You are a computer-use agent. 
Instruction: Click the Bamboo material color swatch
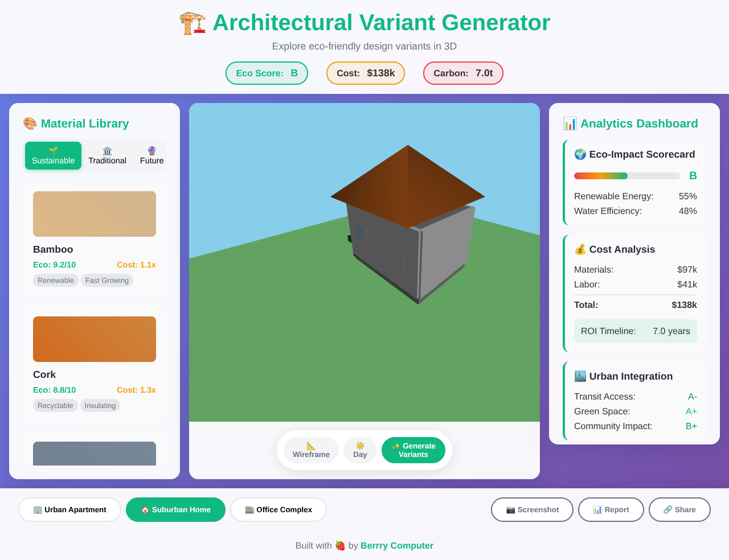tap(94, 213)
